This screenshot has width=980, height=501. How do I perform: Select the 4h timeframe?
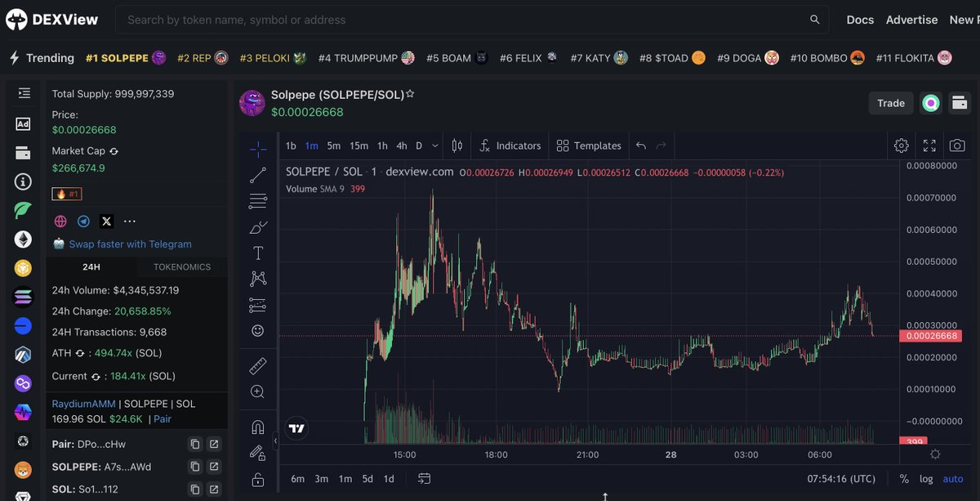tap(402, 145)
